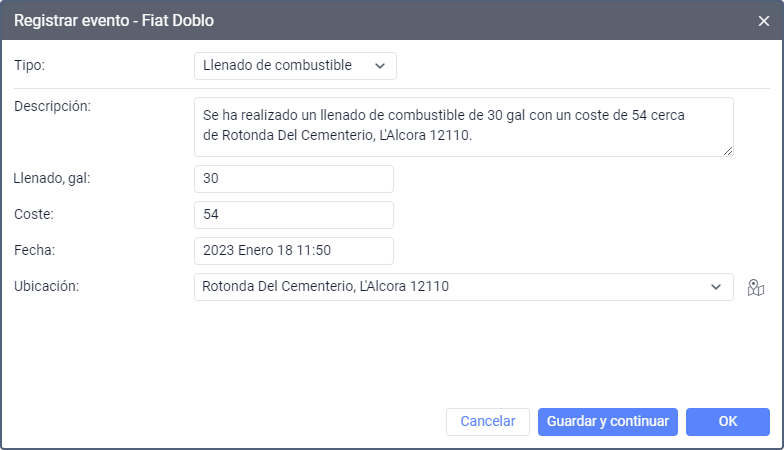Click the Rotonda Del Cementerio location text
Screen dimensions: 784x450
326,287
